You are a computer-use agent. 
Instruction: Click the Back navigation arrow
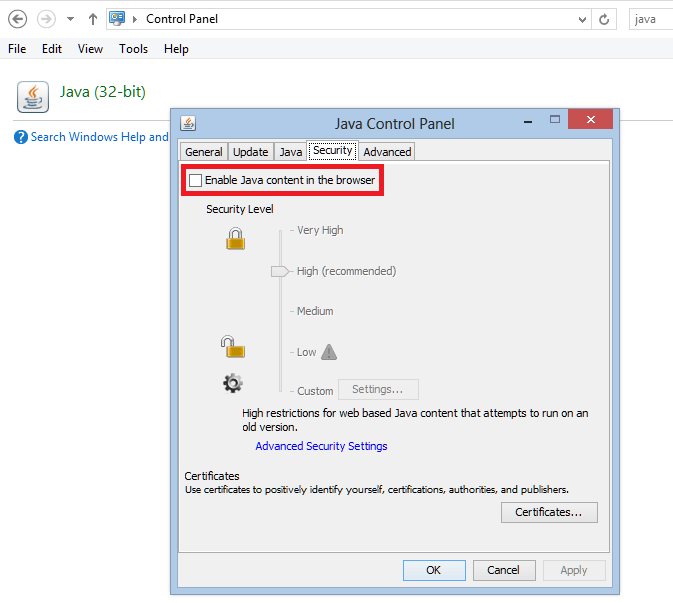point(18,19)
